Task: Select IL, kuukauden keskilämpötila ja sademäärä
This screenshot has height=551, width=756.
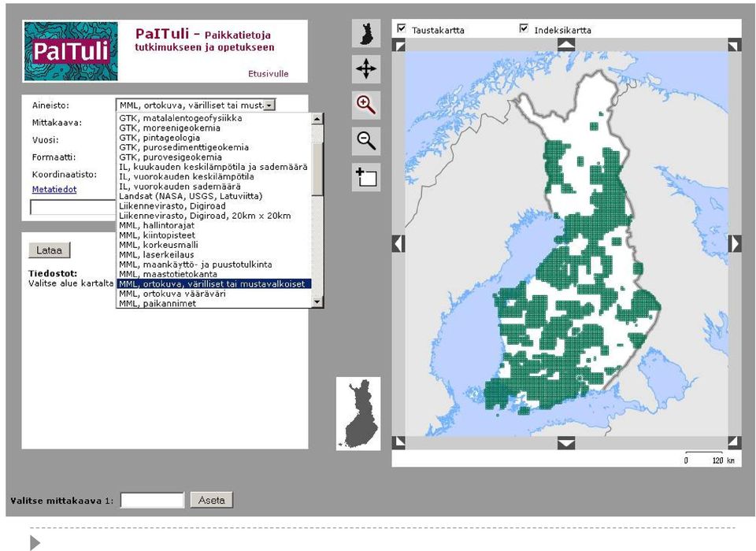Action: pyautogui.click(x=213, y=167)
